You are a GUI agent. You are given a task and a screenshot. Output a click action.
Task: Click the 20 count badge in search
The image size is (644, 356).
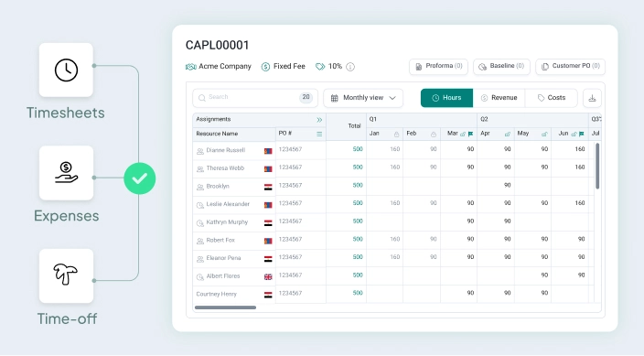click(306, 97)
